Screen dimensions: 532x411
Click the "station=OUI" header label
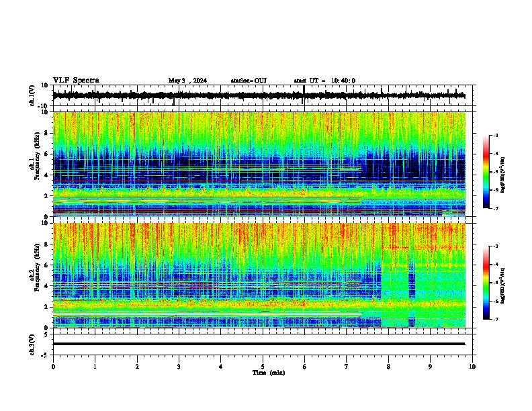(x=249, y=81)
